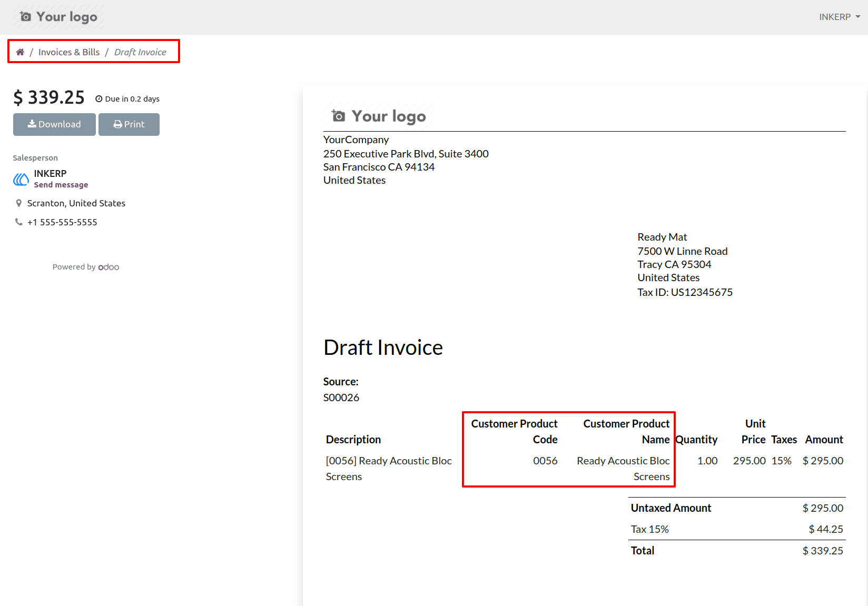
Task: Send message to salesperson
Action: pos(61,185)
